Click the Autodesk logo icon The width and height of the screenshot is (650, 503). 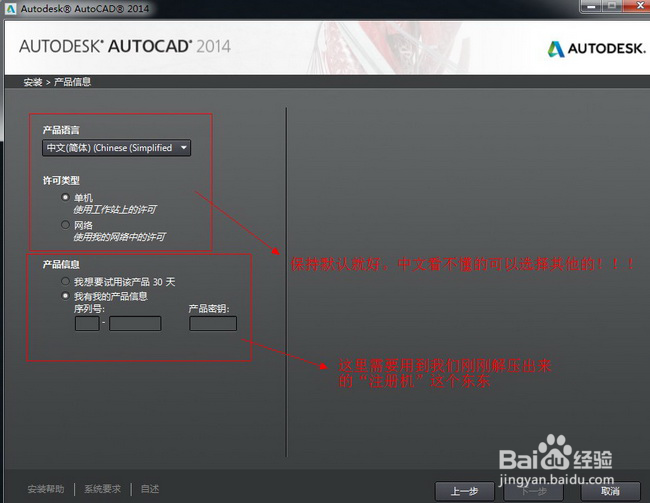(556, 49)
